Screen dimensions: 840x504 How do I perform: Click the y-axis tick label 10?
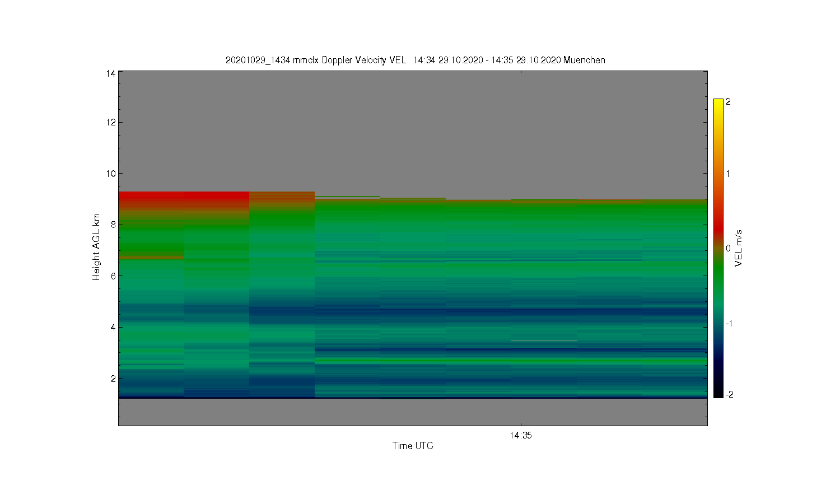pyautogui.click(x=111, y=174)
